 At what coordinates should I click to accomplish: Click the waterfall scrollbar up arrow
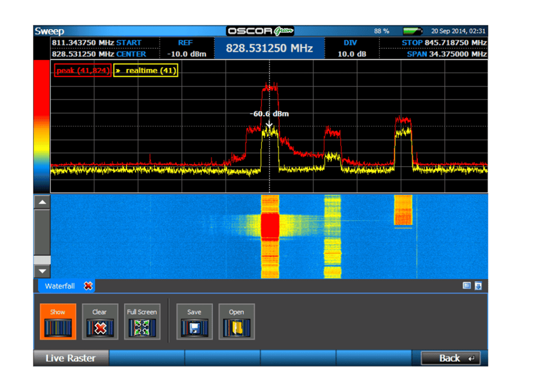click(42, 201)
